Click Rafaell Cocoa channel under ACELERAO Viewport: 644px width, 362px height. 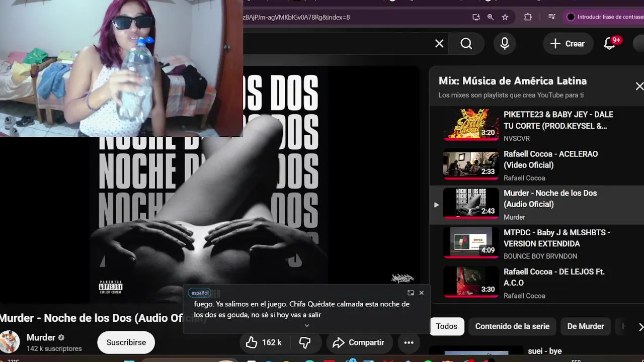[x=524, y=178]
